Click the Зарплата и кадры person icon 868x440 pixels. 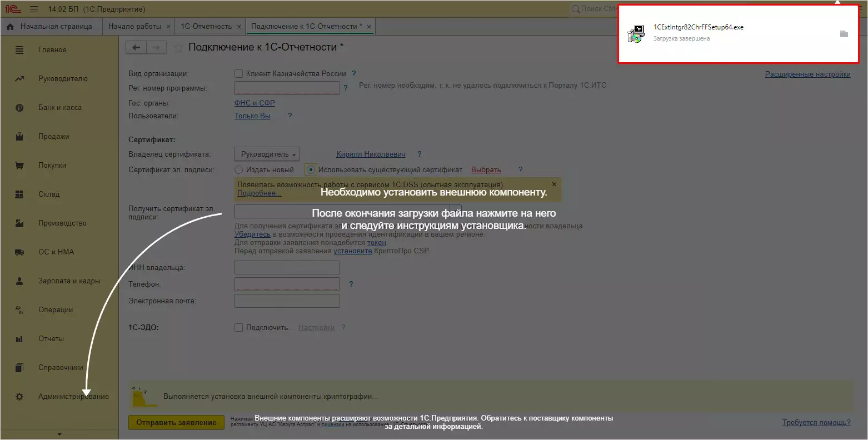coord(19,281)
